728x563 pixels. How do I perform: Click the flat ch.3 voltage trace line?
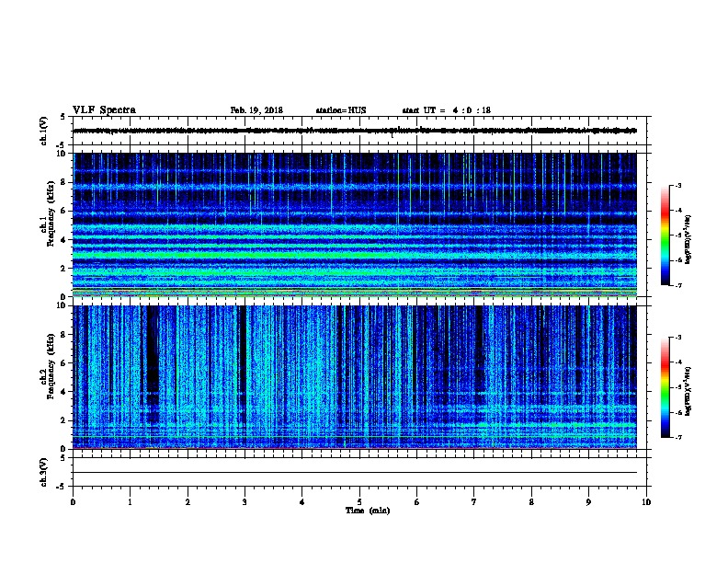coord(355,473)
